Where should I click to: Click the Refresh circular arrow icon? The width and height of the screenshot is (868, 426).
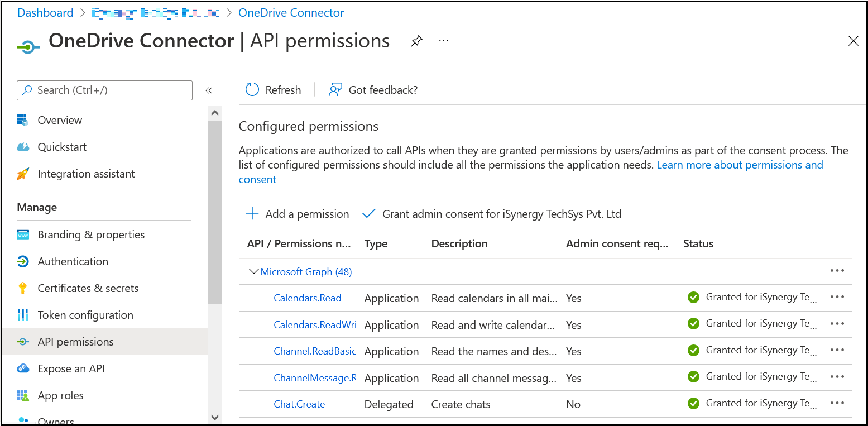click(252, 90)
